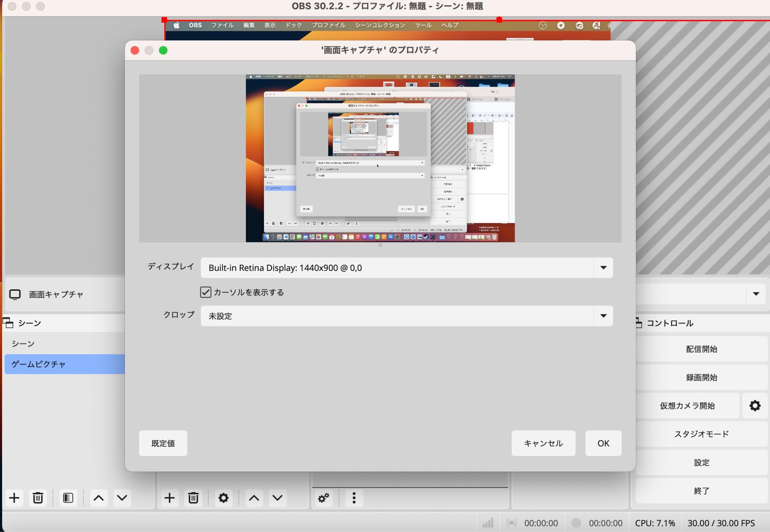
Task: Open the Apple menu in captured preview
Action: (x=177, y=25)
